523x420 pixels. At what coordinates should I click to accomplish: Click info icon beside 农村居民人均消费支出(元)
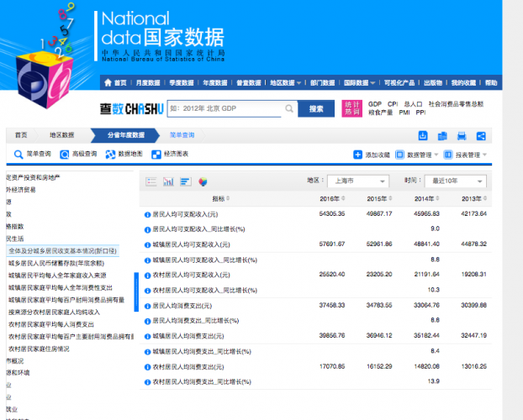click(147, 367)
